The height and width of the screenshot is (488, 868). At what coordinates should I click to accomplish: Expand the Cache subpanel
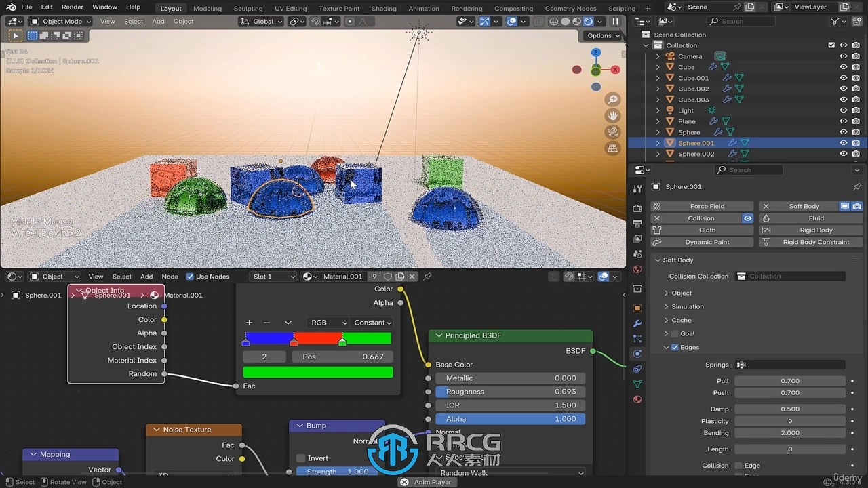click(682, 320)
